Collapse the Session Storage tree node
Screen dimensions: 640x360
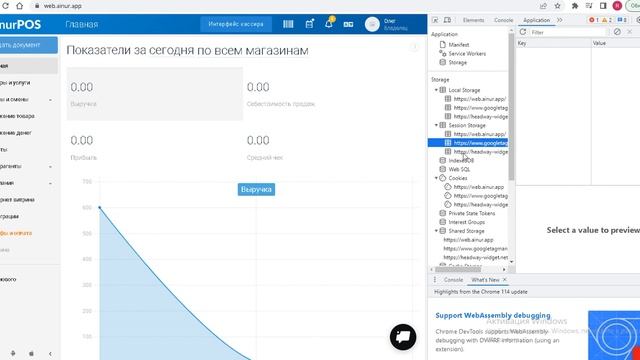pos(436,125)
